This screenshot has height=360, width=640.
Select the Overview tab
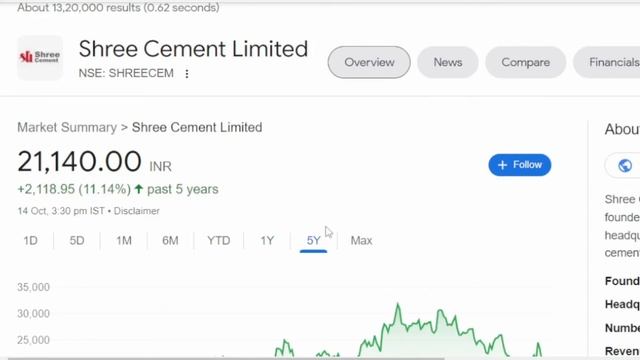(x=369, y=62)
